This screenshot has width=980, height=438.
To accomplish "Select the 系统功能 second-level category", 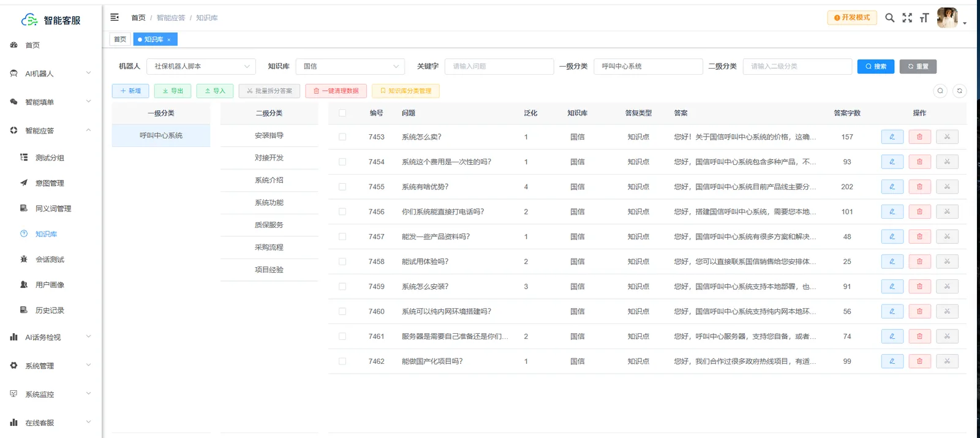I will coord(269,203).
